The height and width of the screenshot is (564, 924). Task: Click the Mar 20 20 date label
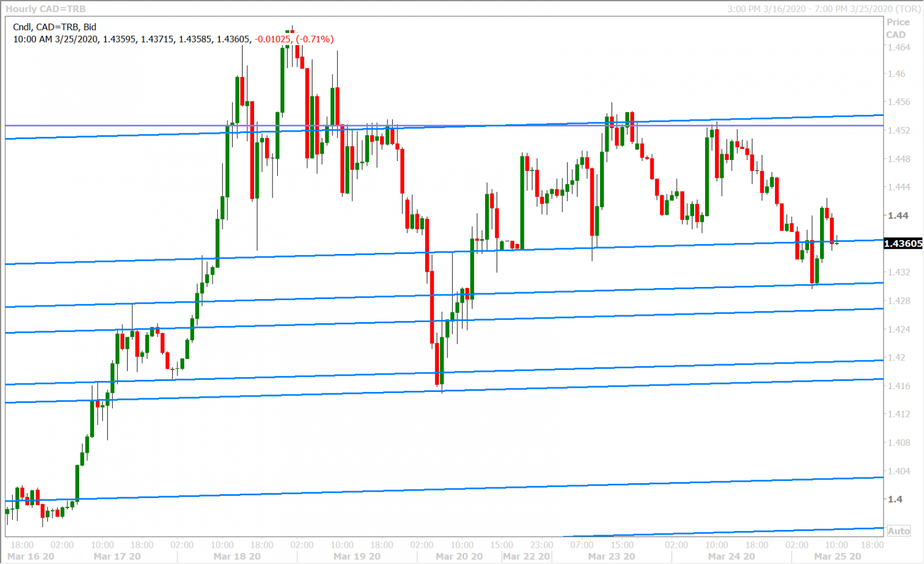459,556
